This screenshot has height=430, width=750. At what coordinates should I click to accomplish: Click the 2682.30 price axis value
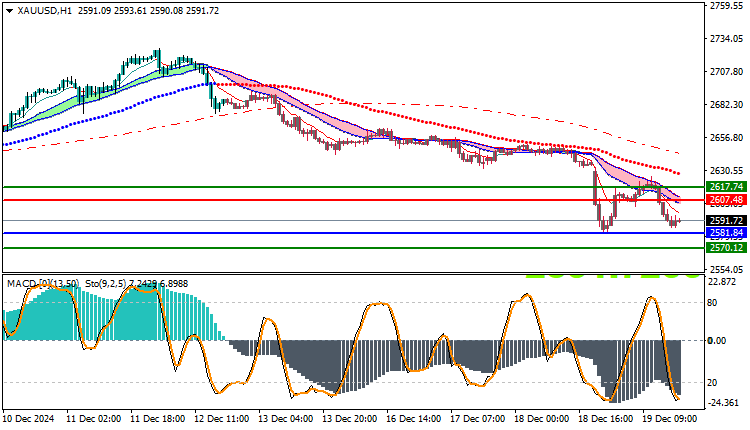pyautogui.click(x=727, y=104)
